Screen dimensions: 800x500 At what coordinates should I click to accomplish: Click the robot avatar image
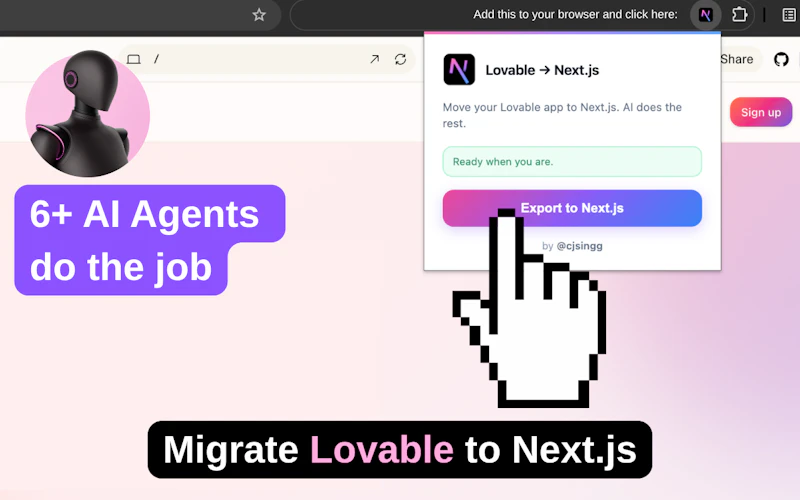(x=87, y=113)
